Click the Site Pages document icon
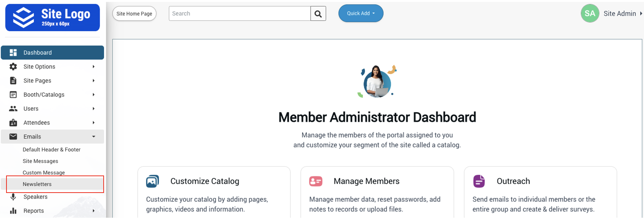The width and height of the screenshot is (644, 220). [x=13, y=81]
